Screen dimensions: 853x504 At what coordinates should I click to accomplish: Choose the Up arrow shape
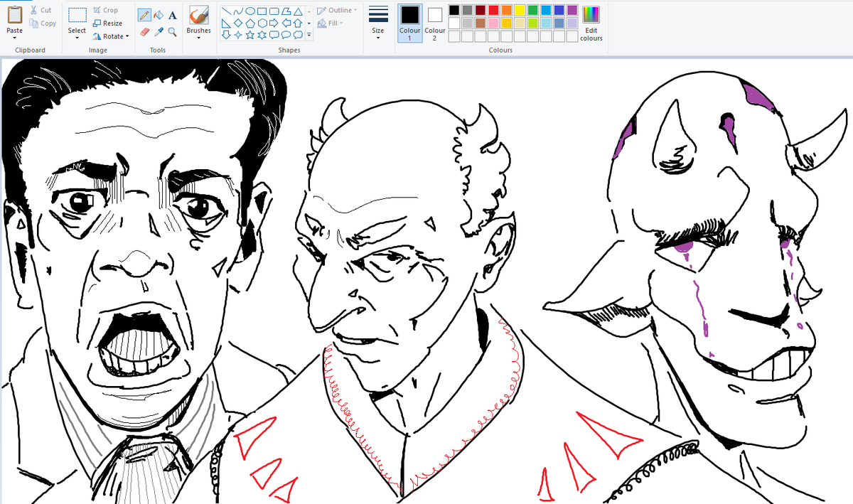tap(298, 23)
